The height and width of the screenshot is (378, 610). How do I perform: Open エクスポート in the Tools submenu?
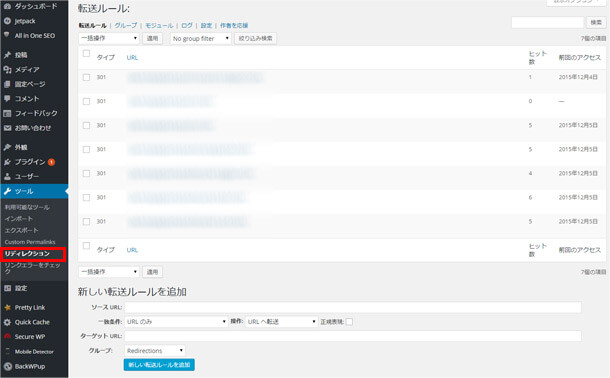pyautogui.click(x=21, y=230)
